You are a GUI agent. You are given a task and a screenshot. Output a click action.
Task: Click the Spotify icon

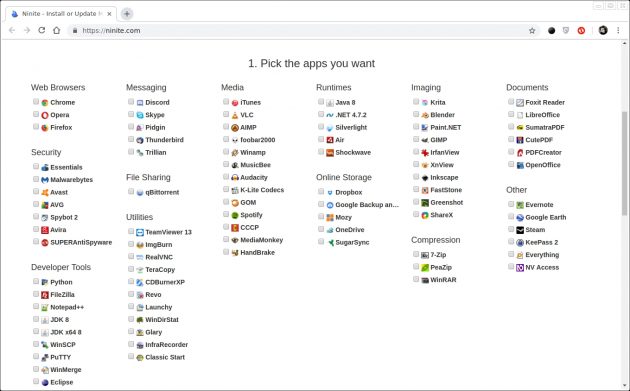coord(235,215)
